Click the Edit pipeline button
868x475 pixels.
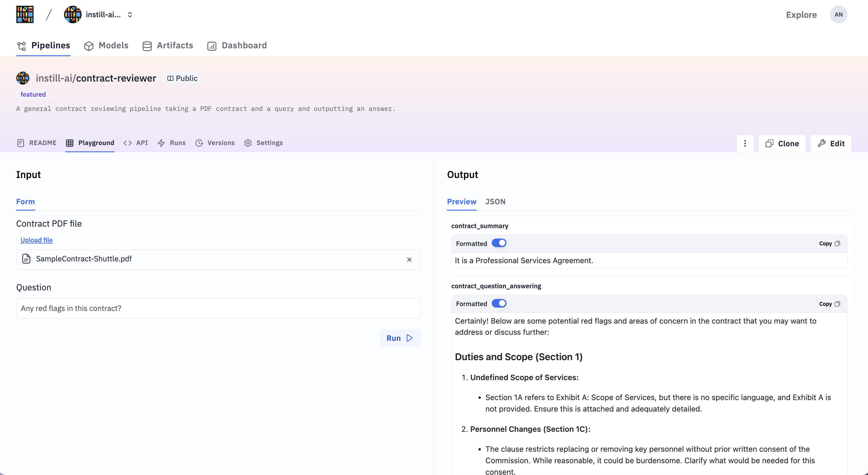coord(831,144)
